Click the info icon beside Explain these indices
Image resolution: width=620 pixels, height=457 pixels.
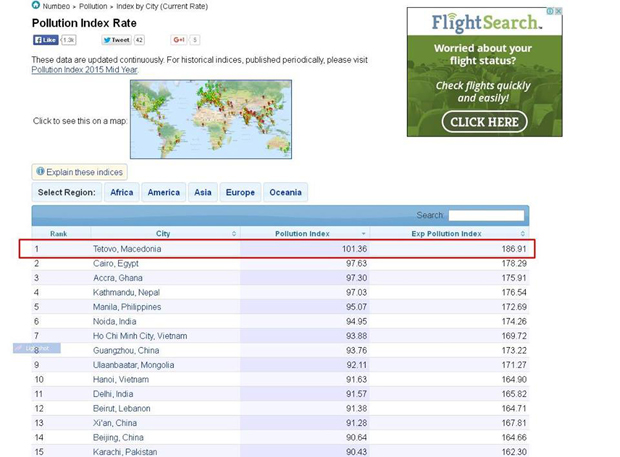click(x=40, y=171)
